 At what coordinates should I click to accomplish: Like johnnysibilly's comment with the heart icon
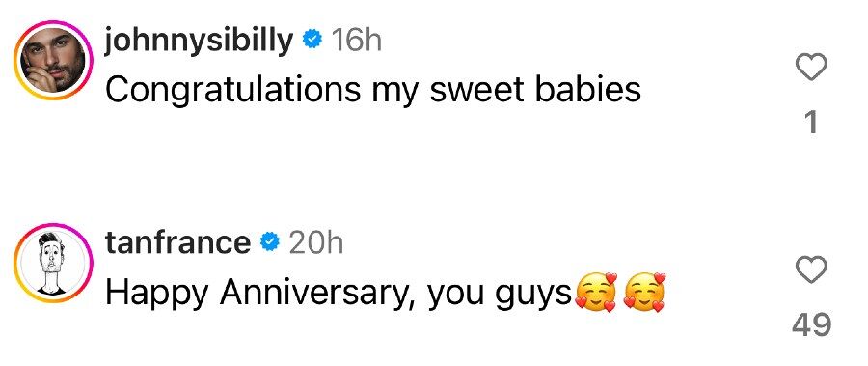[811, 67]
